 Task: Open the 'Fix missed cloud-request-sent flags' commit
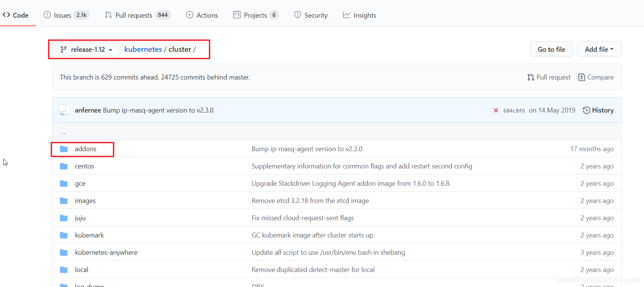303,218
